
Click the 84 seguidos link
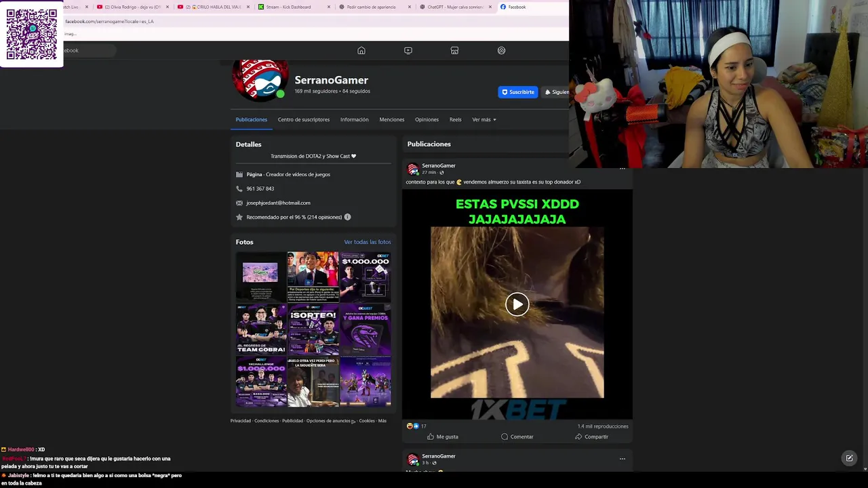point(357,91)
